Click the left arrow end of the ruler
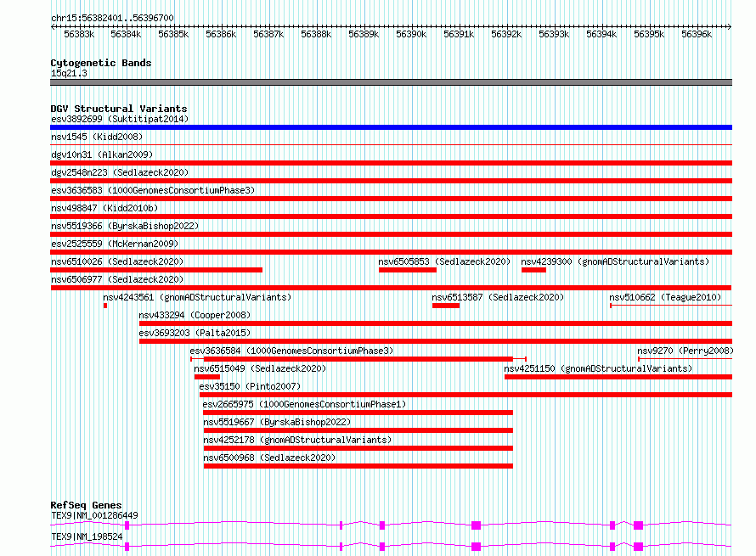 pos(53,26)
